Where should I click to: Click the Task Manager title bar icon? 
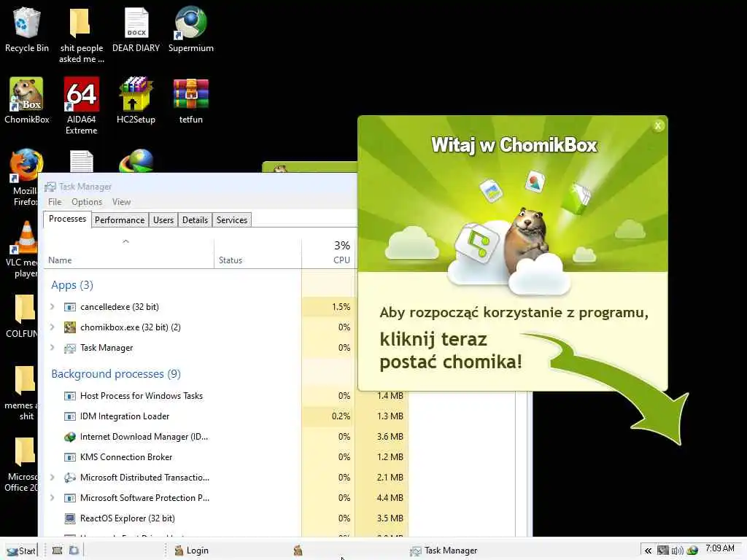[x=50, y=187]
